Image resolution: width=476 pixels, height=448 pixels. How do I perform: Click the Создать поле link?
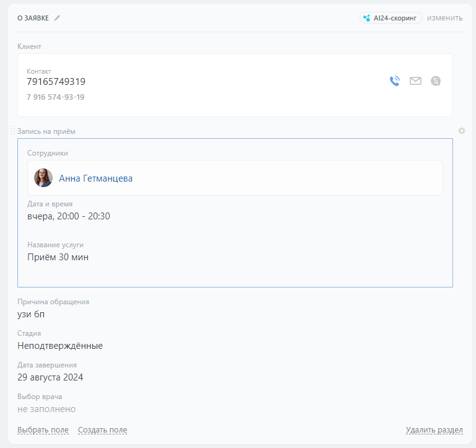(102, 430)
